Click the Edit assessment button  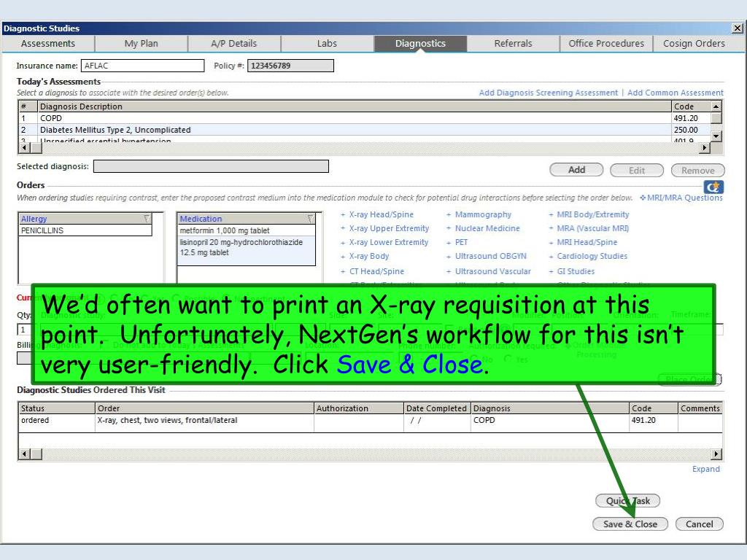(x=636, y=170)
